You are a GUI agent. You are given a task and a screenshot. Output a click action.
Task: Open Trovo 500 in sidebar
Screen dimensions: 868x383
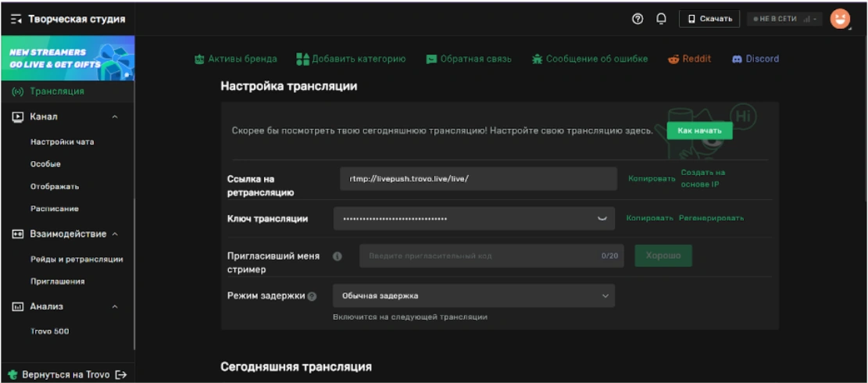50,331
